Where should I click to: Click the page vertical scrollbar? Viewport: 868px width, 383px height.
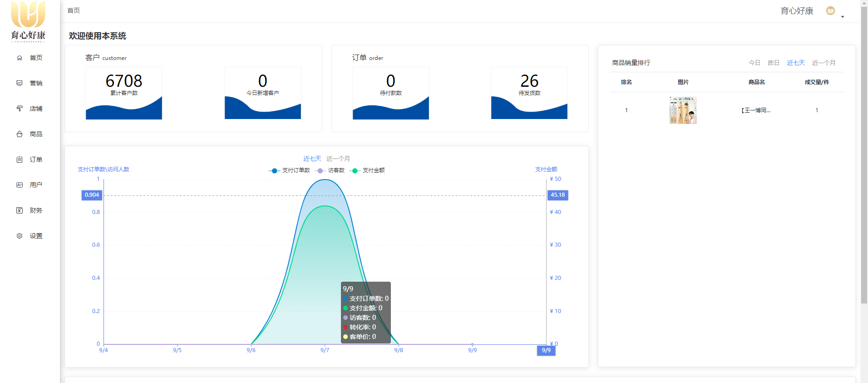(864, 154)
